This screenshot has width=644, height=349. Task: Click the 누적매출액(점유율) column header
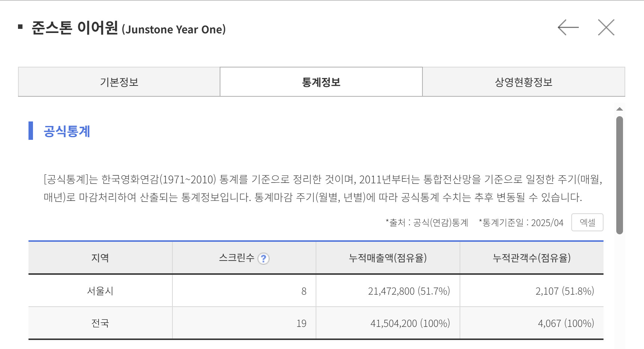(388, 258)
